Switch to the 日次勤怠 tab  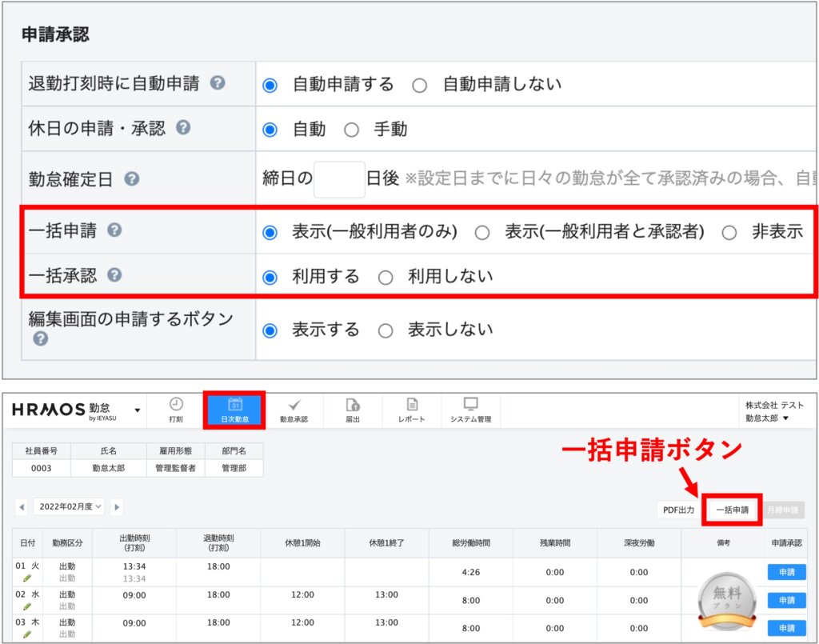tap(234, 410)
